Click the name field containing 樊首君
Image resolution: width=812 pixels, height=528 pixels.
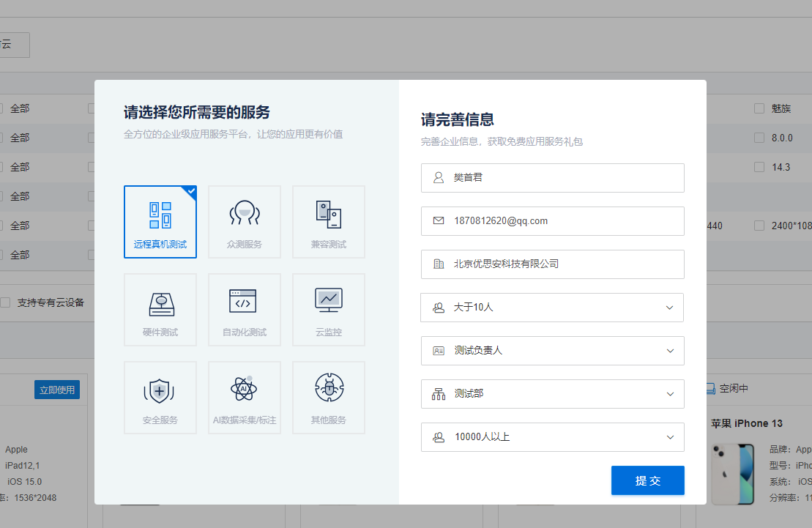click(x=553, y=178)
